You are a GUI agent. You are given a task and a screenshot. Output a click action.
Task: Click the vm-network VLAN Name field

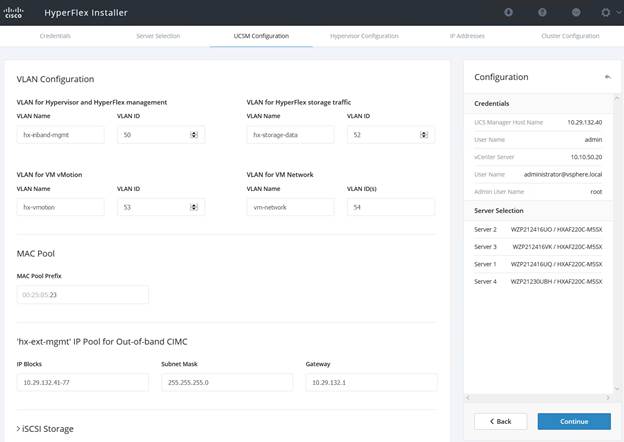point(291,207)
